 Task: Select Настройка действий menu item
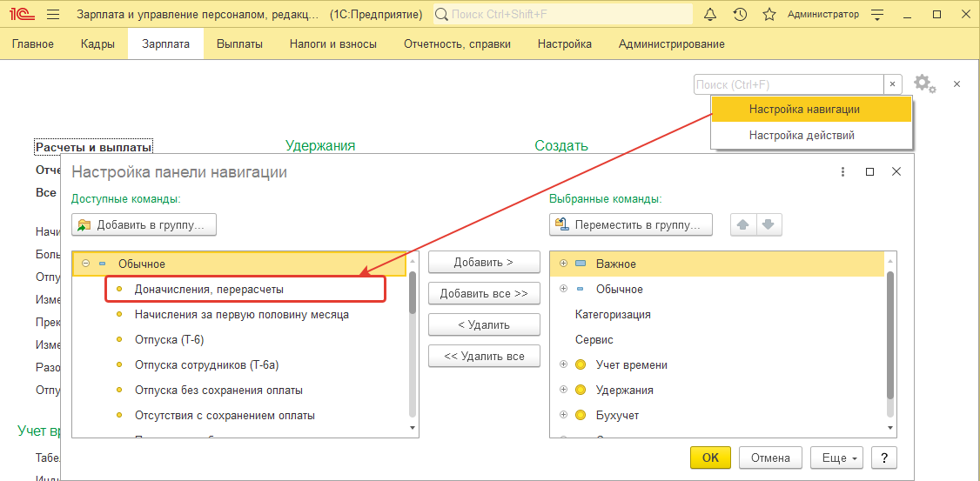coord(802,135)
